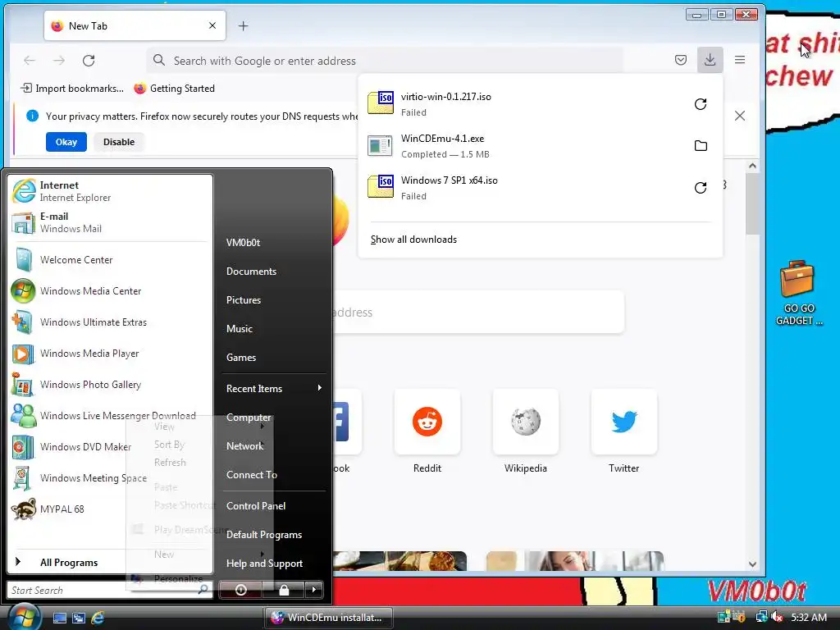
Task: Open a new Firefox tab
Action: click(243, 25)
